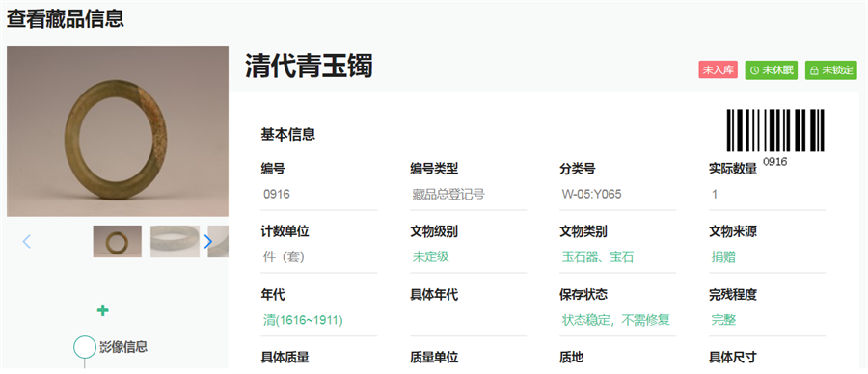Viewport: 868px width, 374px height.
Task: Select the partially visible third thumbnail
Action: 218,241
